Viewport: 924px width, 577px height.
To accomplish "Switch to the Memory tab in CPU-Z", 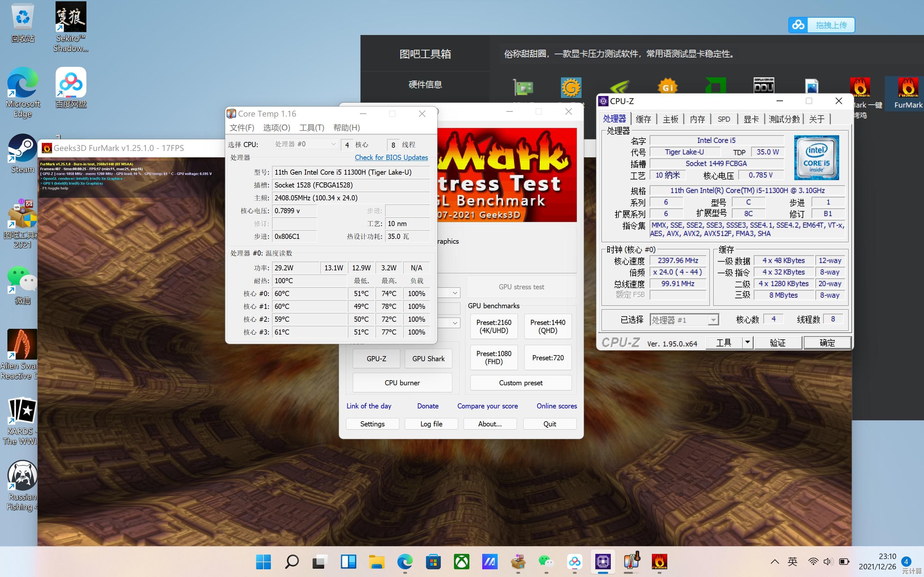I will point(697,119).
